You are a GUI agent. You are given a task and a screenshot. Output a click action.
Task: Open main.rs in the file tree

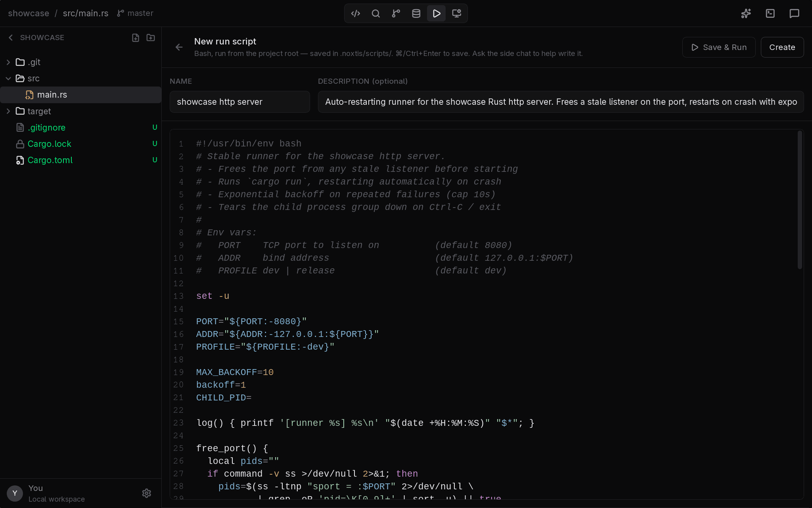point(80,95)
